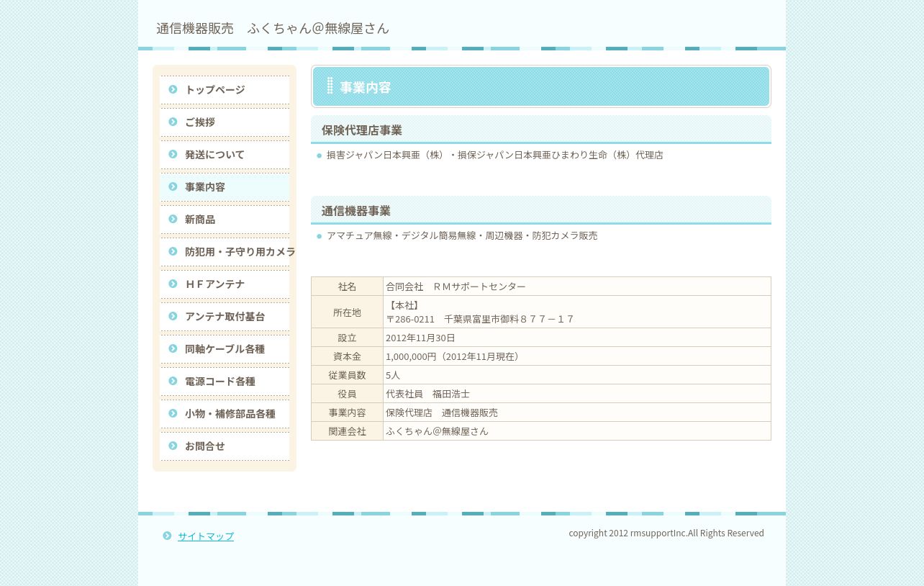Click the 5人 employee count cell
The image size is (924, 586).
(x=577, y=375)
